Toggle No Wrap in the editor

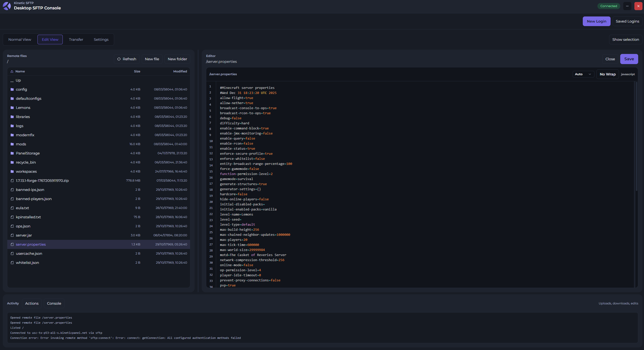click(x=607, y=74)
